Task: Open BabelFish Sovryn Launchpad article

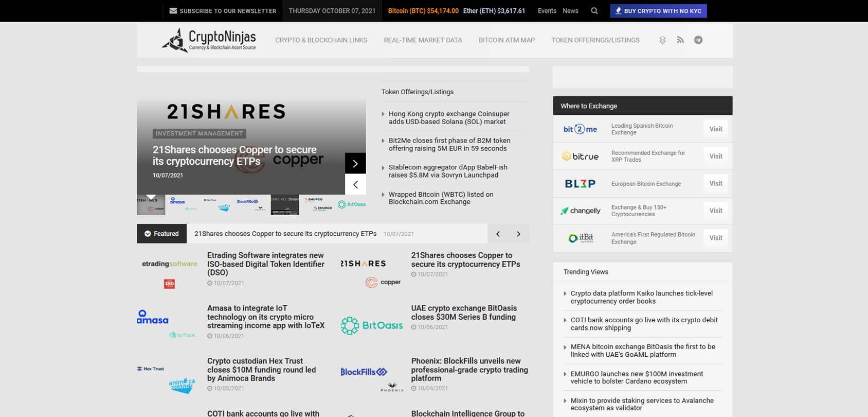Action: pos(448,171)
